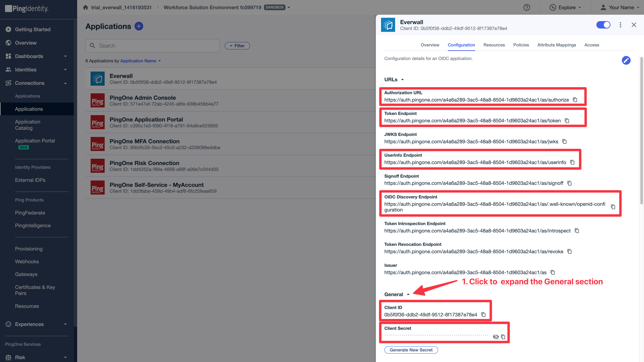
Task: Add a new application with plus icon
Action: pos(139,26)
